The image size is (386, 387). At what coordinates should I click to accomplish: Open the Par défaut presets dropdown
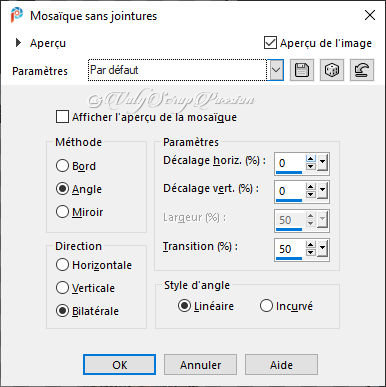tap(276, 70)
